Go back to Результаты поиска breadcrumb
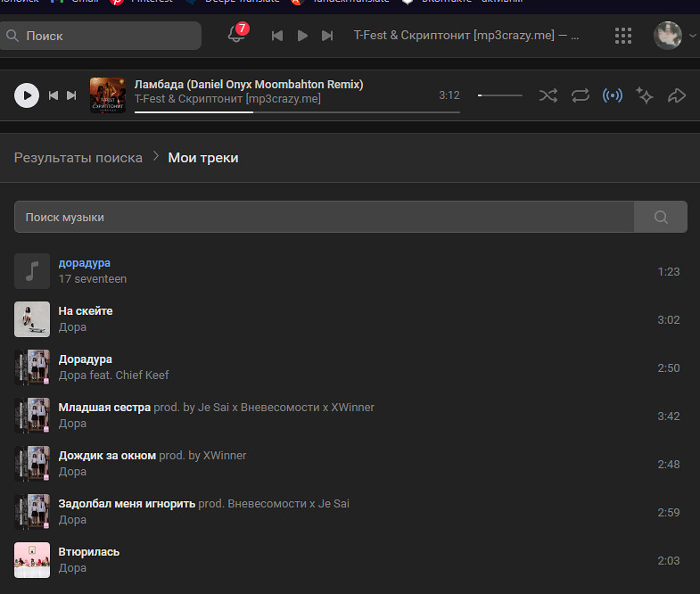 [78, 158]
